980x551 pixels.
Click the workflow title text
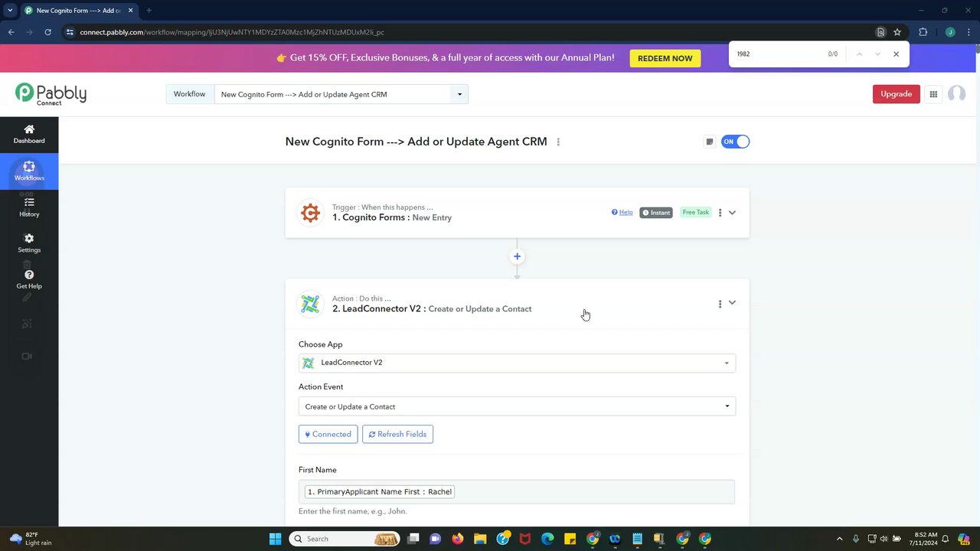[416, 142]
